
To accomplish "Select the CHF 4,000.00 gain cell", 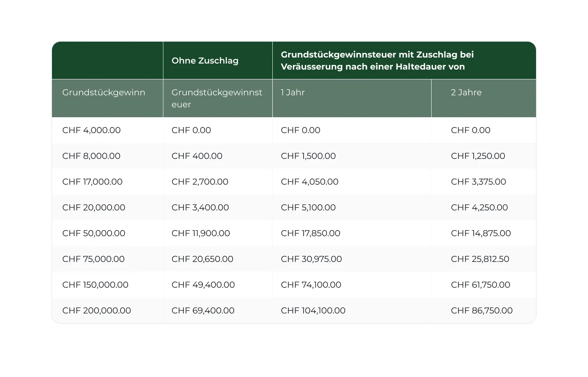I will [91, 130].
